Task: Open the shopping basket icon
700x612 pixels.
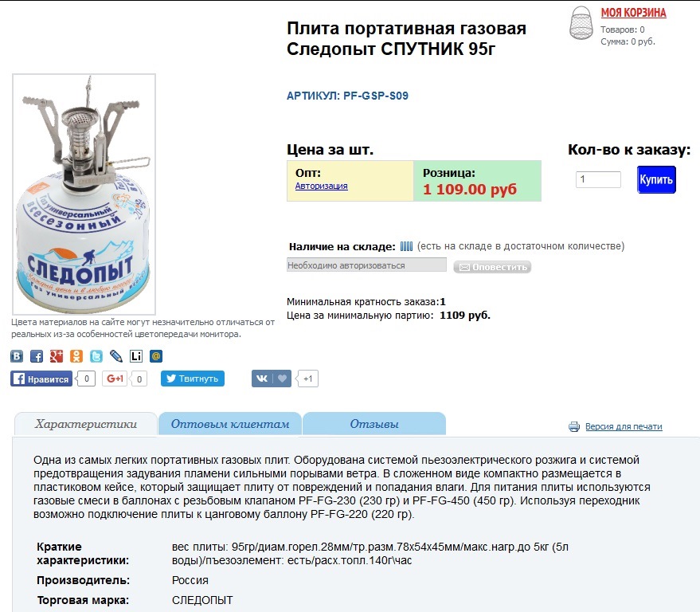Action: pos(581,23)
